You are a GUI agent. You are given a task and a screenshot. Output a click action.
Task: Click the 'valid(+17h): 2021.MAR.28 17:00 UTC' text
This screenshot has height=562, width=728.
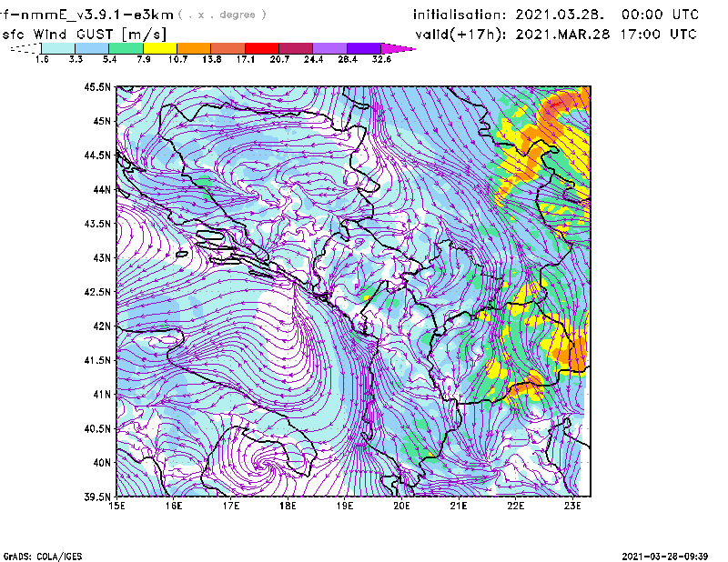[x=556, y=34]
